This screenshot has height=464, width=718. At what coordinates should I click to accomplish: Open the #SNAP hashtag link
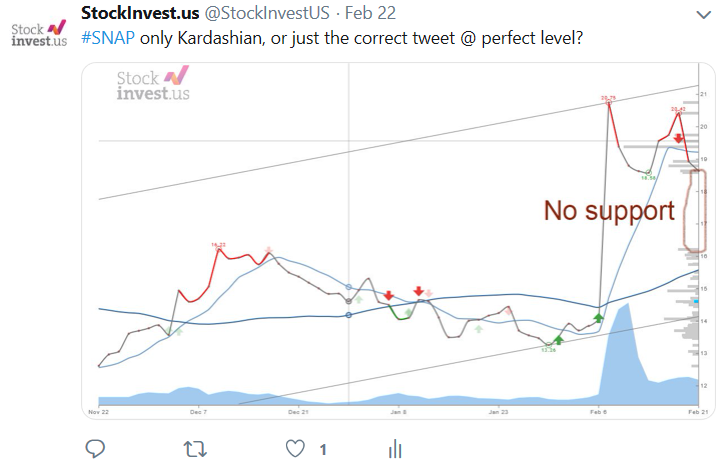[108, 38]
